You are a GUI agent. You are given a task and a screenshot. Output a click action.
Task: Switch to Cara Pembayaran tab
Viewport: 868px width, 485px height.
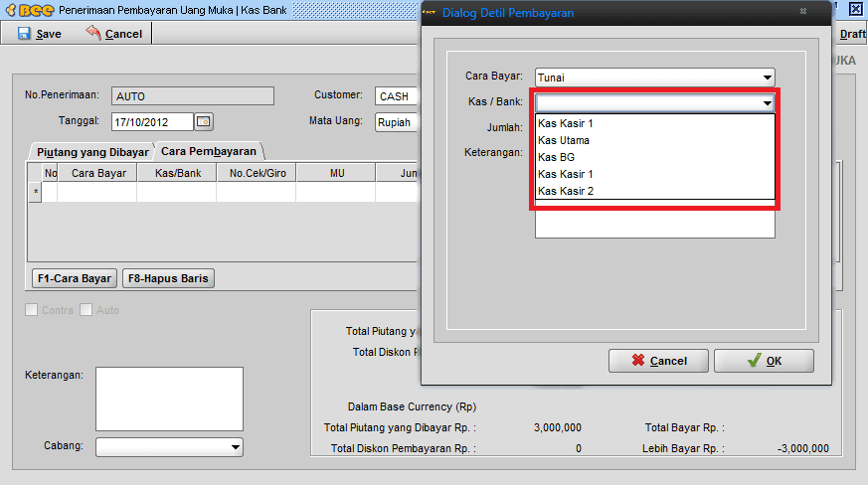click(x=209, y=151)
